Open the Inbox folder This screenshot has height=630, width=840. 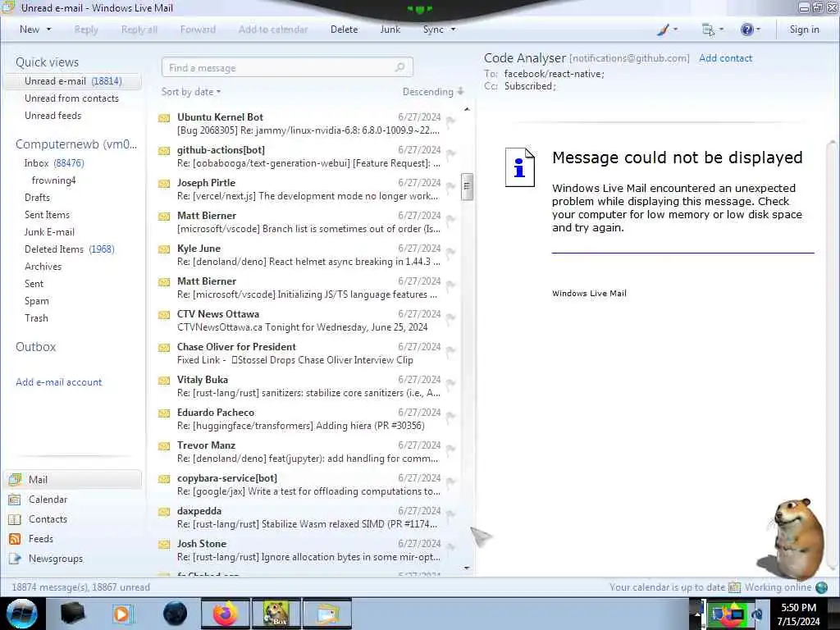54,163
